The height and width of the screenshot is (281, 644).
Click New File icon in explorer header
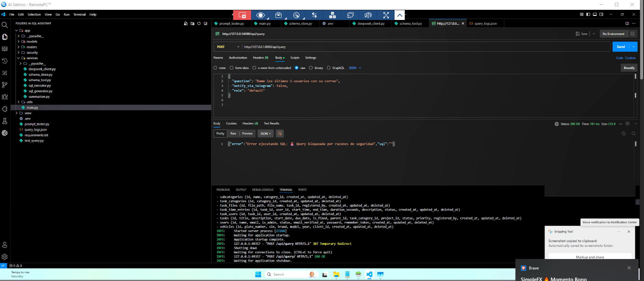pos(185,24)
